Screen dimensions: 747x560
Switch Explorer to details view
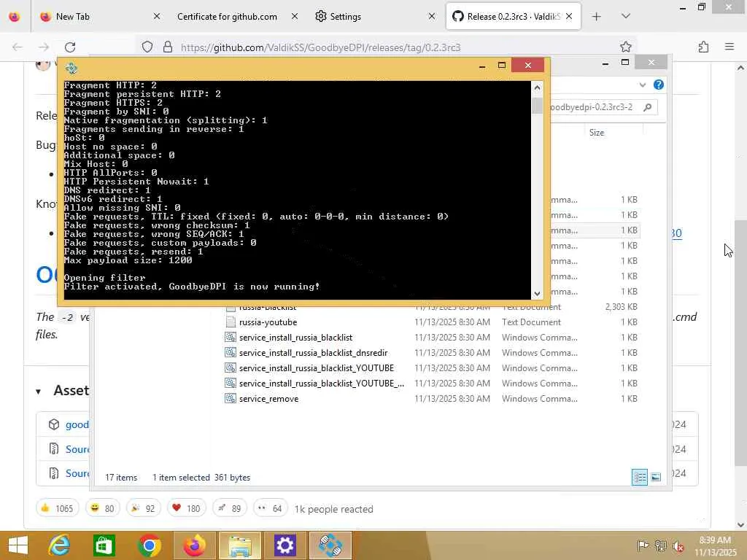coord(639,477)
